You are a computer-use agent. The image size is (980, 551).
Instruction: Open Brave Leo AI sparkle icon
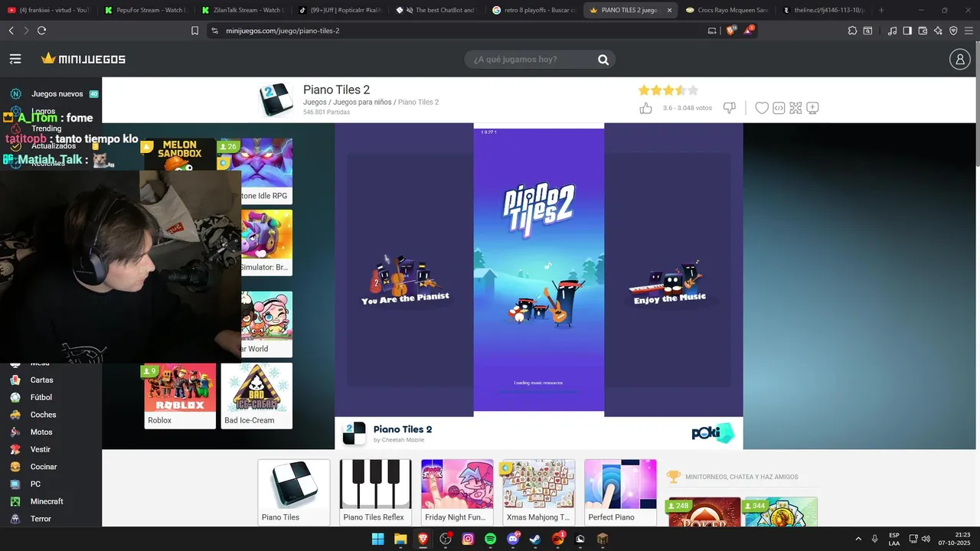pyautogui.click(x=938, y=31)
